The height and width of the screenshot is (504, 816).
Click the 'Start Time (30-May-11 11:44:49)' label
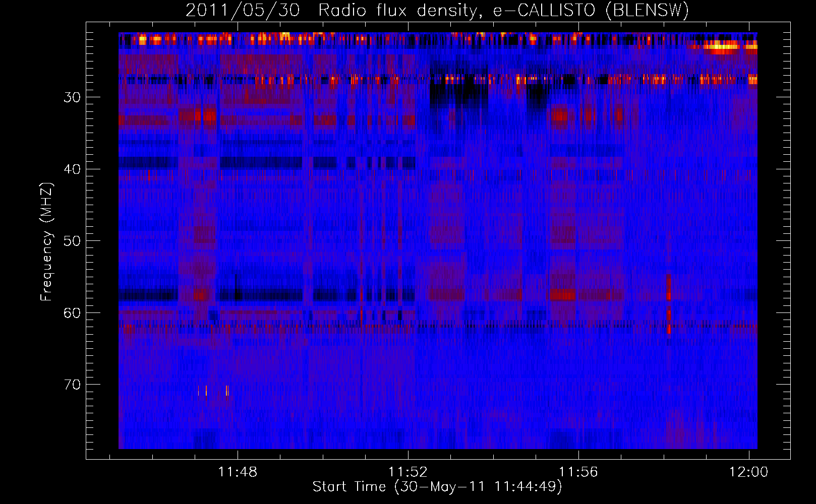click(x=437, y=487)
